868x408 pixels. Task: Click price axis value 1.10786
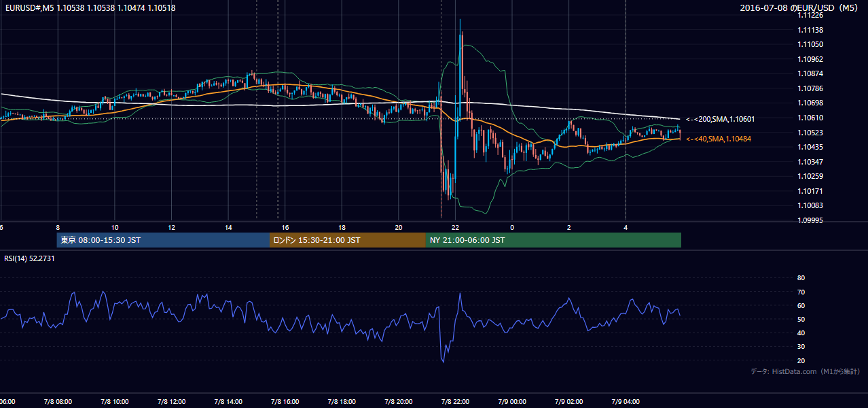pos(812,88)
